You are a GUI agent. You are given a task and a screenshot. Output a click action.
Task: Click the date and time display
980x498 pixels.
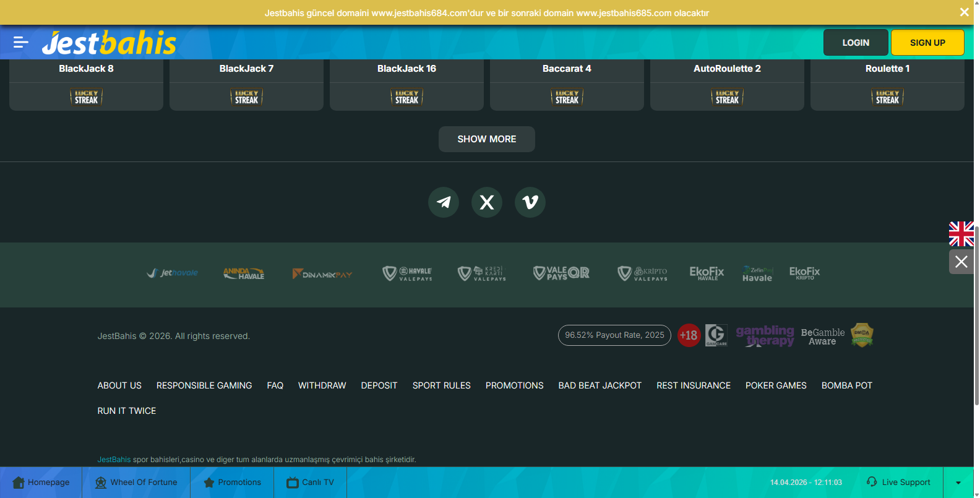[x=806, y=483]
